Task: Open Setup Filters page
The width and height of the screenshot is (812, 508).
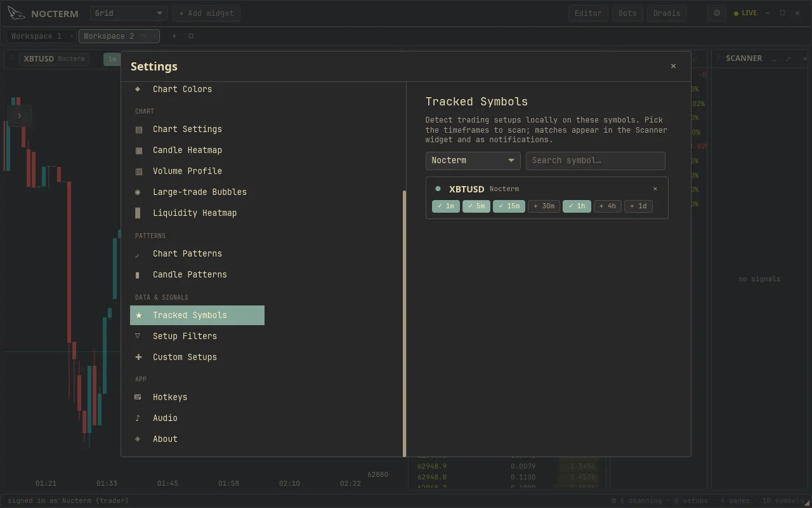Action: pos(197,336)
